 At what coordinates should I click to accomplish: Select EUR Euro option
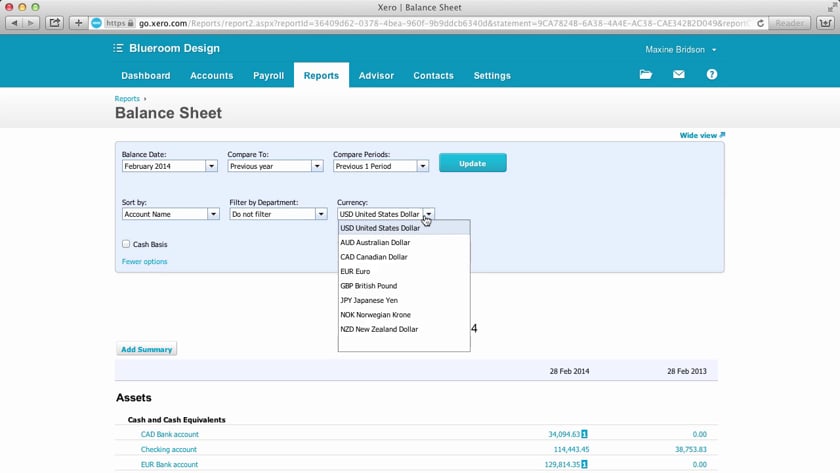point(404,271)
